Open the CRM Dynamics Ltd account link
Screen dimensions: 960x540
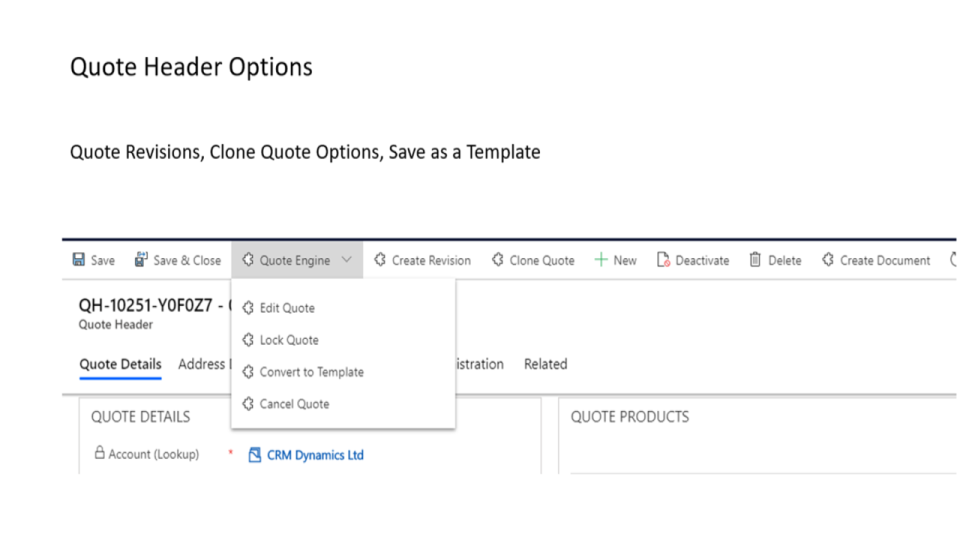pyautogui.click(x=315, y=455)
